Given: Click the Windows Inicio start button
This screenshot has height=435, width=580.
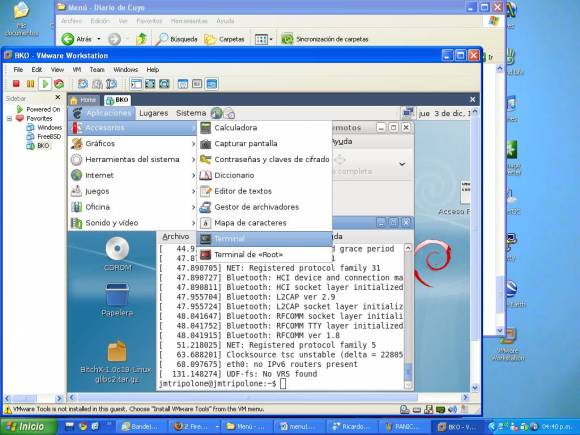Looking at the screenshot, I should click(29, 426).
